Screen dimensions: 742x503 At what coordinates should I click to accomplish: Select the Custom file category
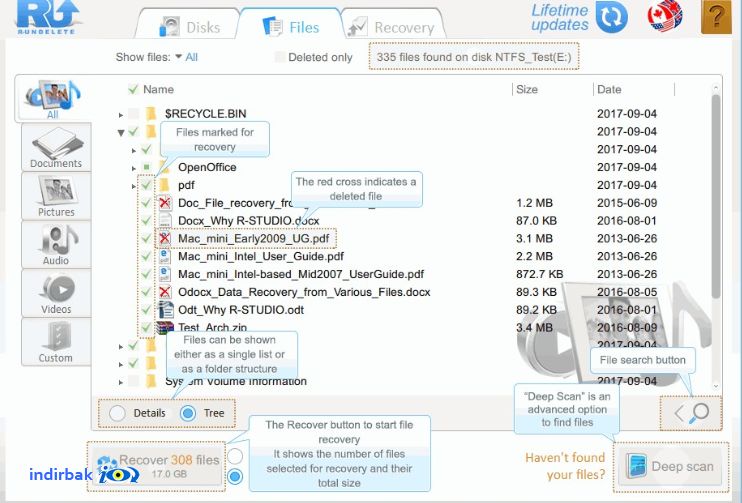[56, 342]
